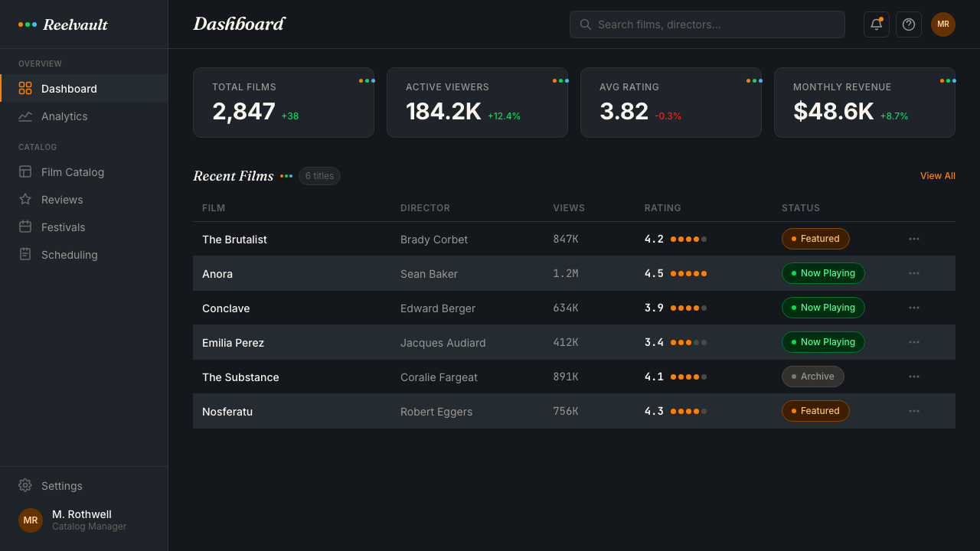The height and width of the screenshot is (551, 980).
Task: Open Film Catalog section
Action: 84,171
